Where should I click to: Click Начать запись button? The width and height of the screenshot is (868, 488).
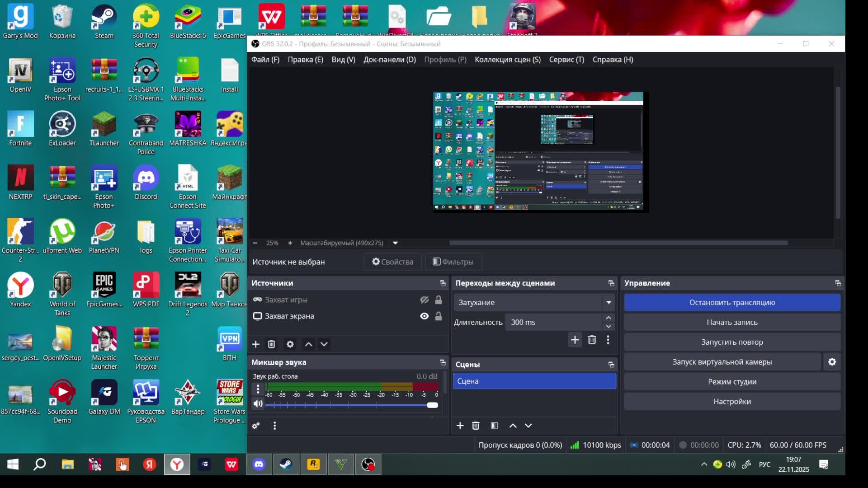coord(732,323)
